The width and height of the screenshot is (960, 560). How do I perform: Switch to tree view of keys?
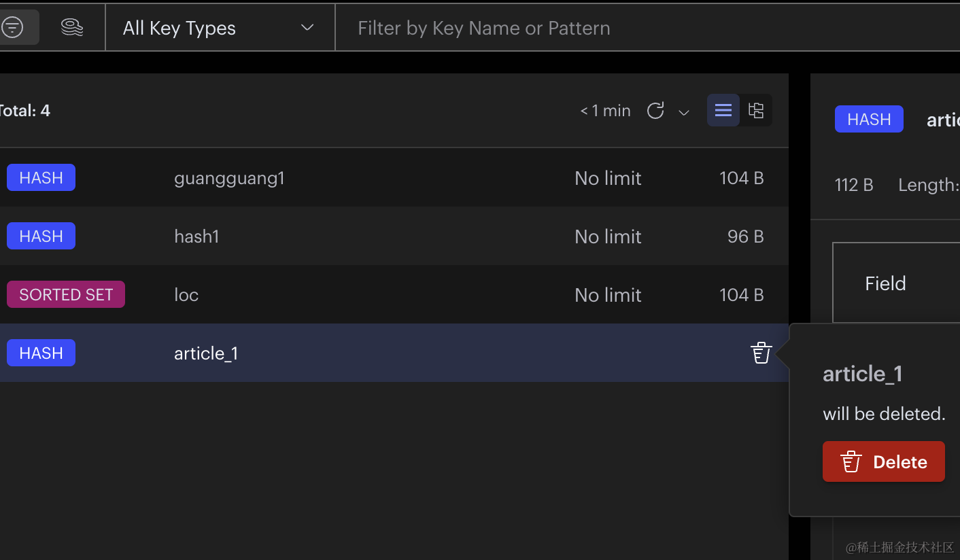tap(756, 110)
